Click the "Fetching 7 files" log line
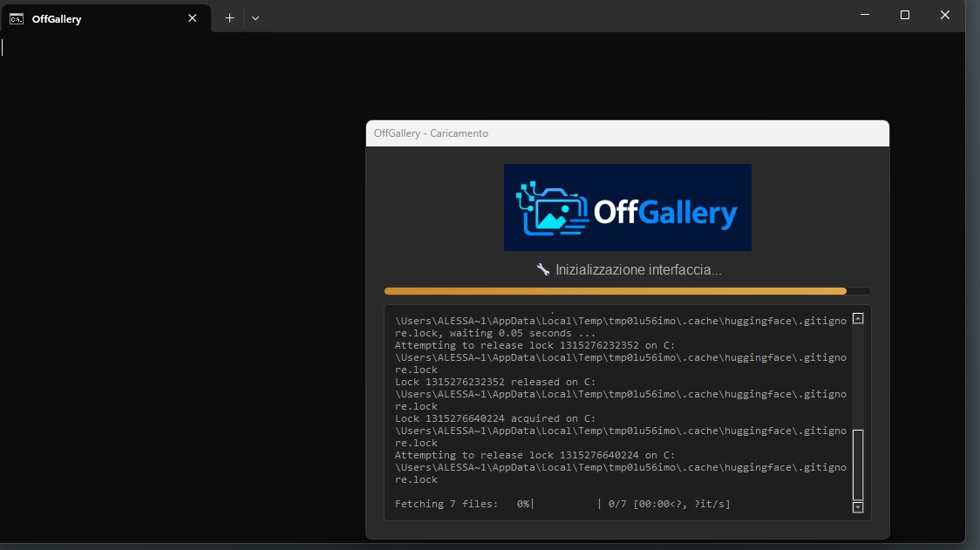Screen dimensions: 980x550 (x=562, y=504)
